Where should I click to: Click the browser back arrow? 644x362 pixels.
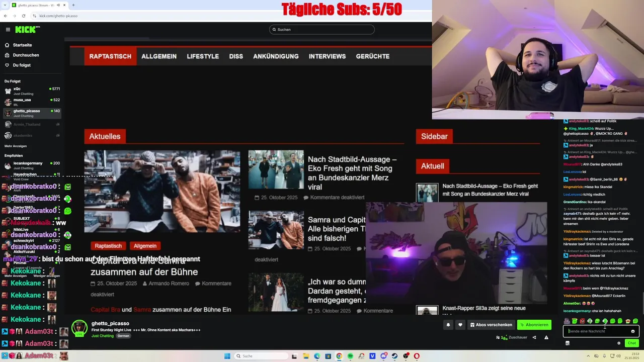click(6, 16)
